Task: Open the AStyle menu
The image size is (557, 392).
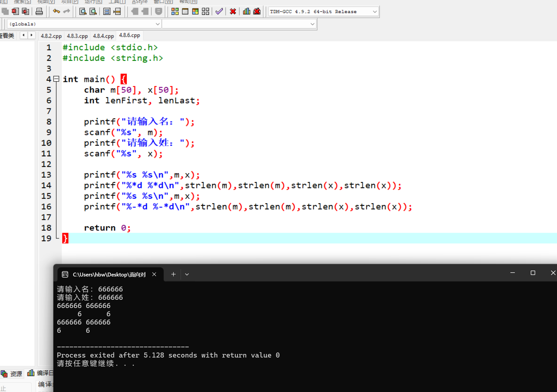Action: point(140,2)
